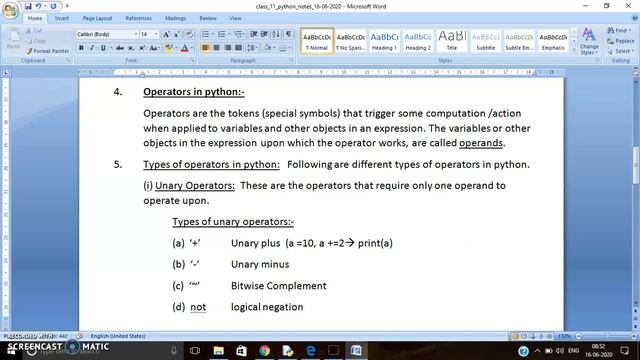Adjust the zoom slider in status bar
Viewport: 640px width, 360px height.
[x=607, y=336]
